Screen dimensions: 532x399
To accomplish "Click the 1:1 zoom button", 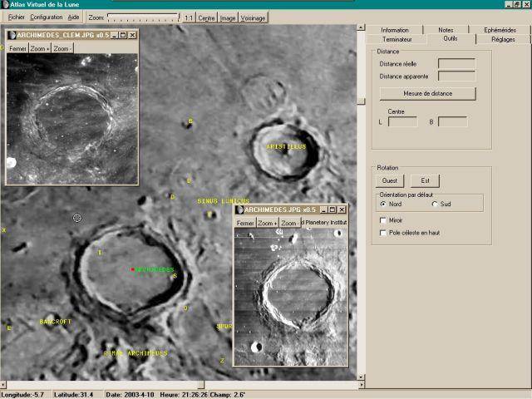I will click(189, 18).
